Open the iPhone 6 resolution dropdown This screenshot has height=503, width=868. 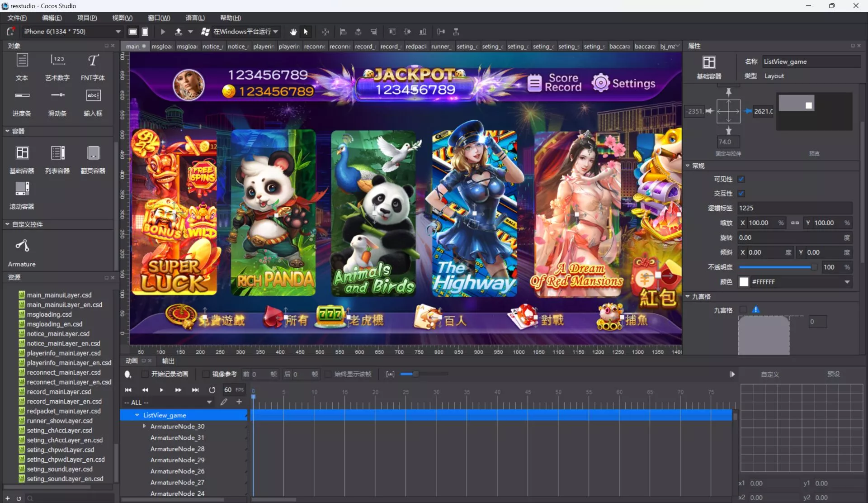118,32
